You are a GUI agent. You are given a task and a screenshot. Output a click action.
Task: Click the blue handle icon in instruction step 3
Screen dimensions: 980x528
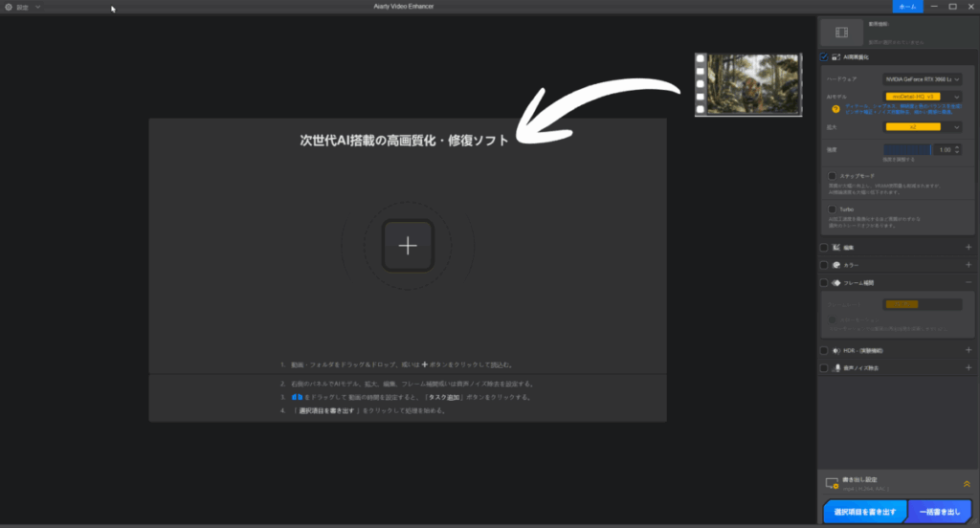click(x=297, y=397)
